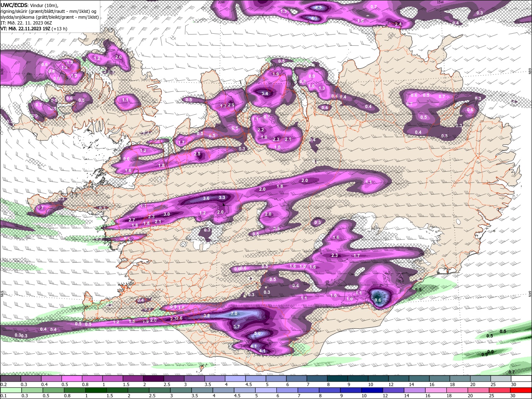This screenshot has width=532, height=399.
Task: Pick the light lavender 4 swatch, upper scale
Action: pos(235,379)
